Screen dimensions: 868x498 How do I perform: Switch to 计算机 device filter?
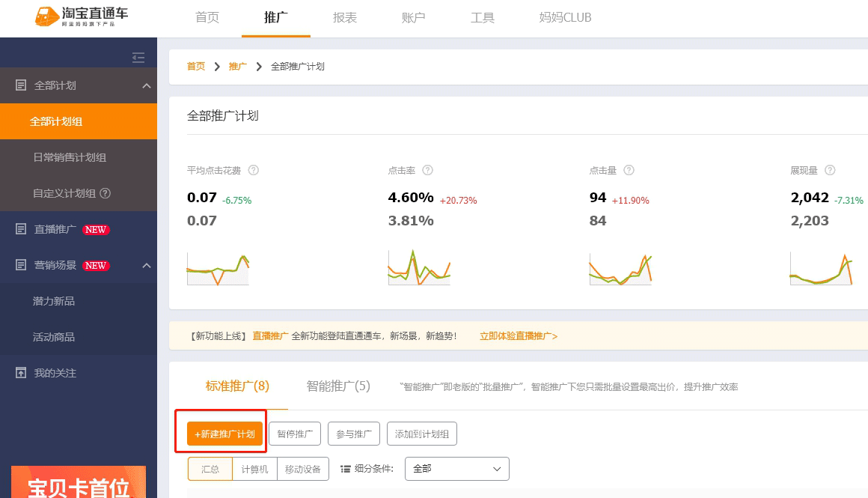tap(254, 469)
